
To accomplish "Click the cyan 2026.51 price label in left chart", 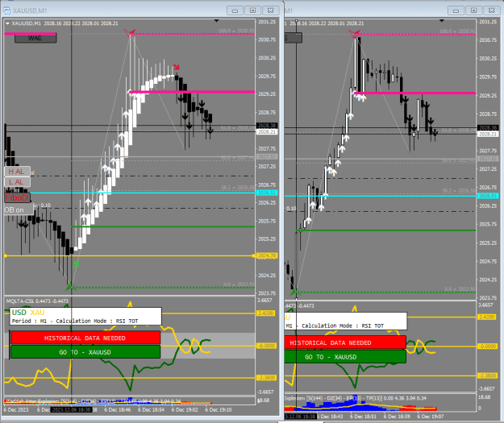I will point(267,193).
